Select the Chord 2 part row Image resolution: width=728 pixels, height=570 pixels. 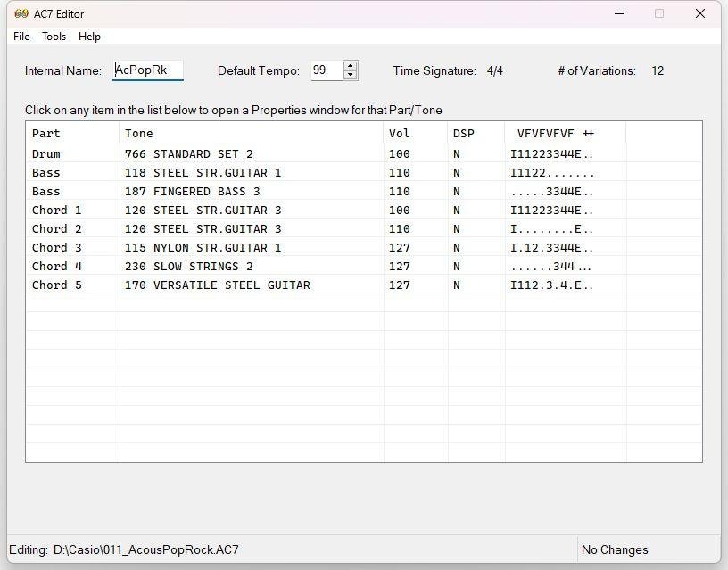click(x=363, y=229)
